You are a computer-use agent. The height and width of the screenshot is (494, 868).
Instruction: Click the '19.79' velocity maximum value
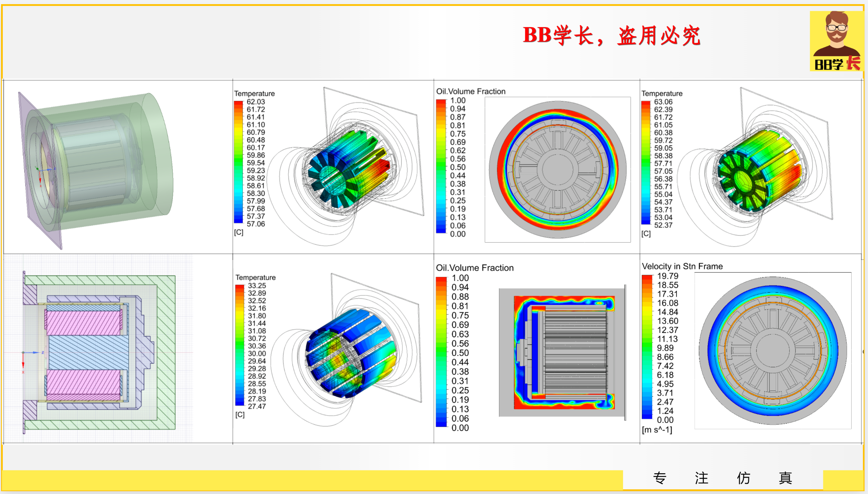tap(668, 276)
